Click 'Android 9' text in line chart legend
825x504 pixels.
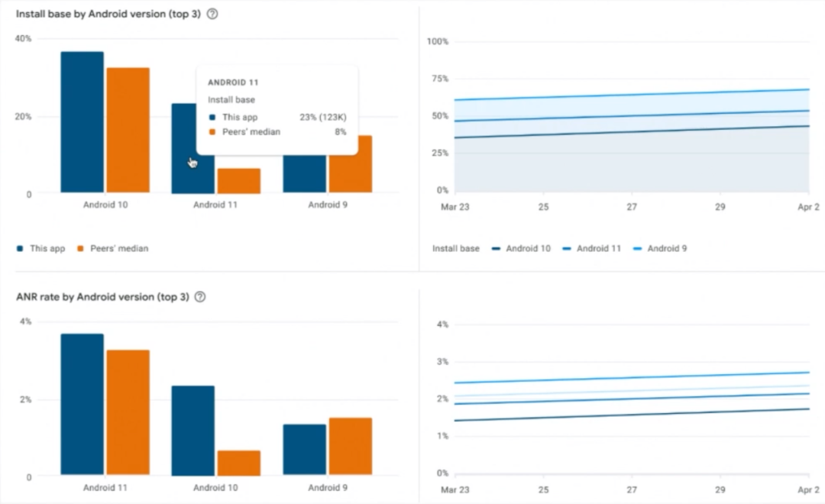click(667, 248)
